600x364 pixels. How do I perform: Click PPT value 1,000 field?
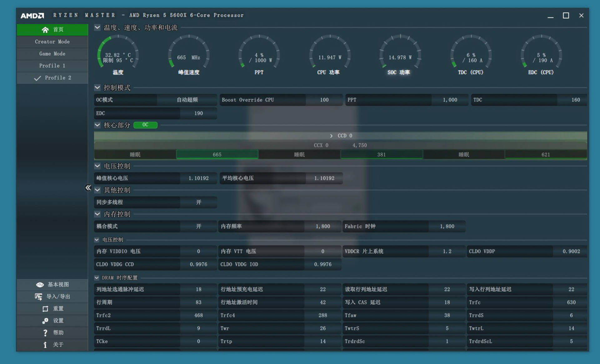pyautogui.click(x=450, y=100)
